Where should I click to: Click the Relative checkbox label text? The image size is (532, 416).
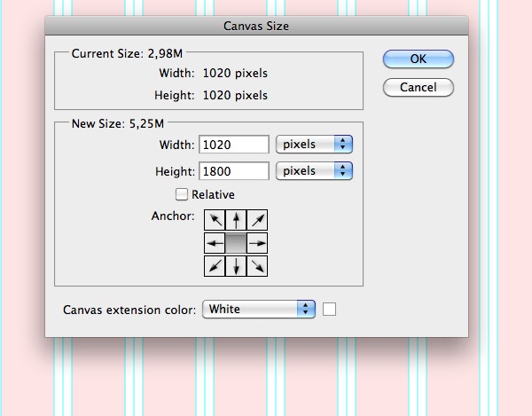click(x=213, y=194)
